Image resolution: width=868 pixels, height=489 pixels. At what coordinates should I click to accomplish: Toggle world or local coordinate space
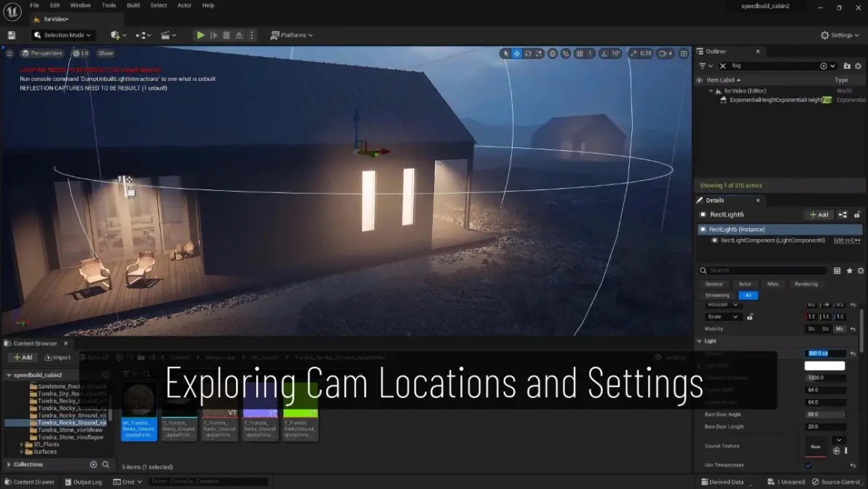pyautogui.click(x=553, y=53)
